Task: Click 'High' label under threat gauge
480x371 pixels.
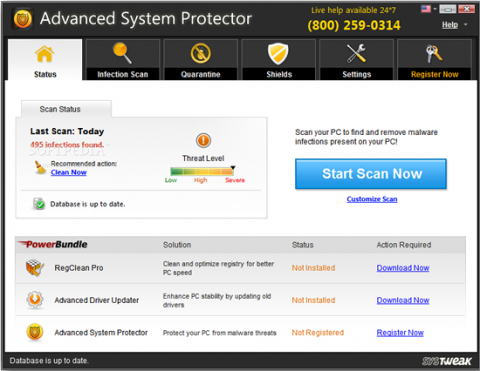Action: (201, 180)
